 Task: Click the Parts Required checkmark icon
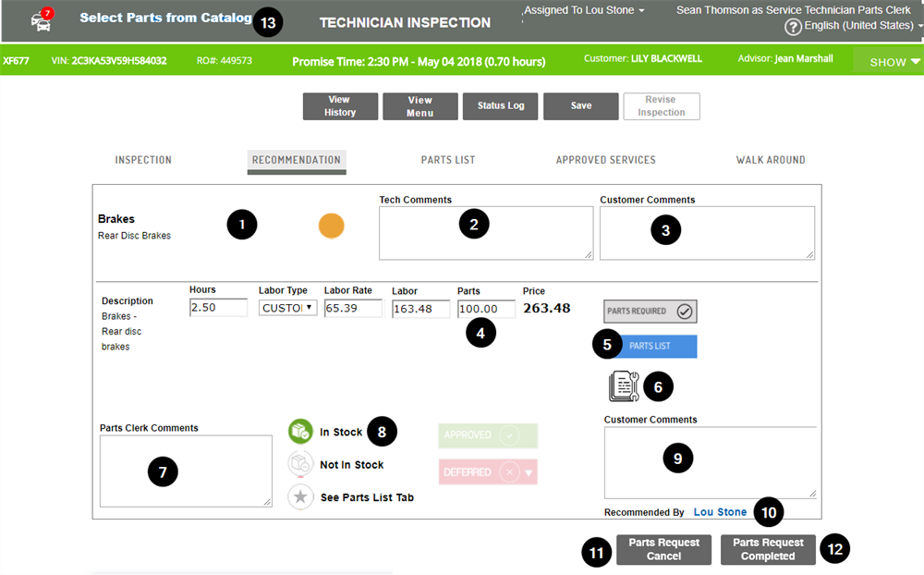(x=684, y=312)
